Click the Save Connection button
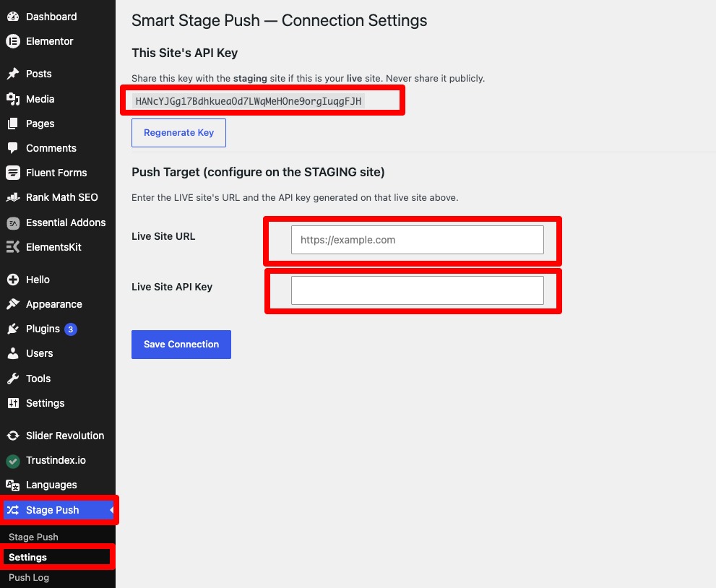The width and height of the screenshot is (716, 588). pyautogui.click(x=181, y=345)
